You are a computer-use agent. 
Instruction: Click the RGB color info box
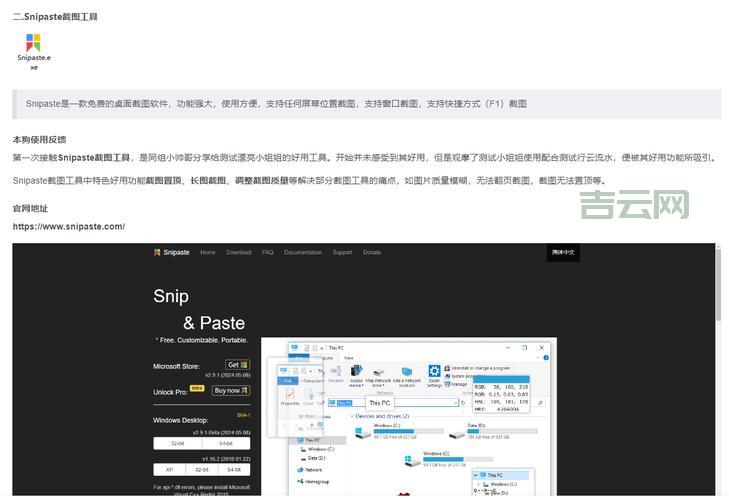[501, 394]
